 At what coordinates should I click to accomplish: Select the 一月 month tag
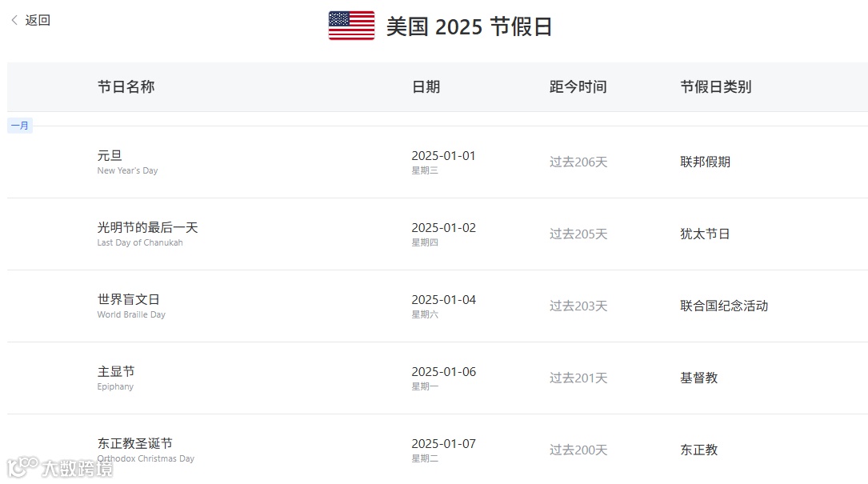20,126
